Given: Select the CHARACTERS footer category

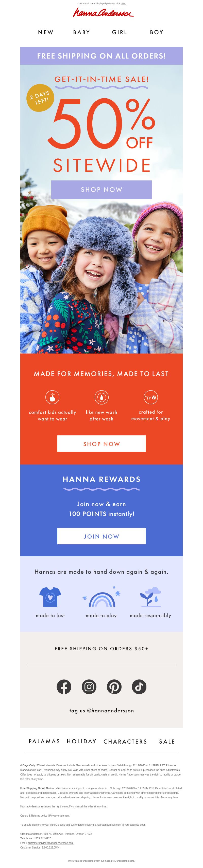Looking at the screenshot, I should click(x=125, y=741).
